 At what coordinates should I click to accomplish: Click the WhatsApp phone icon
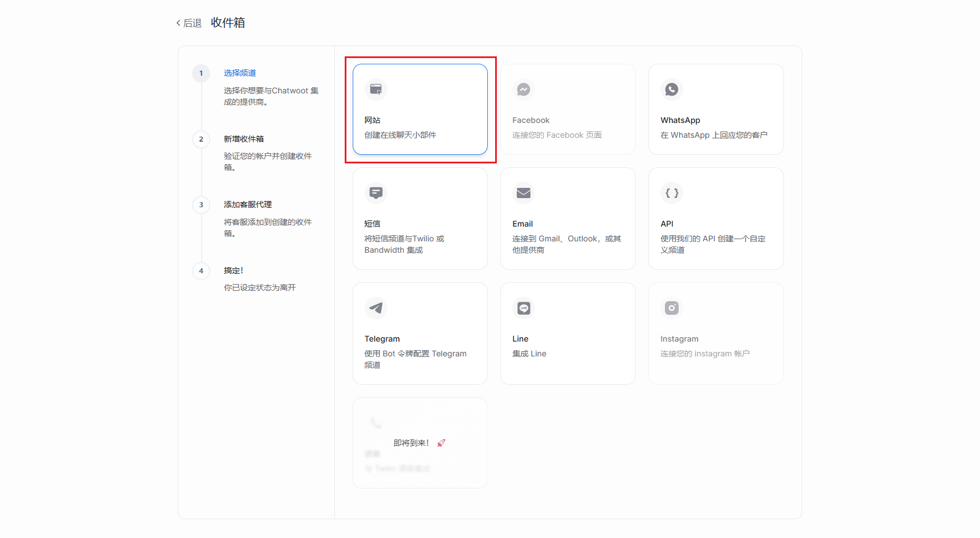[671, 89]
